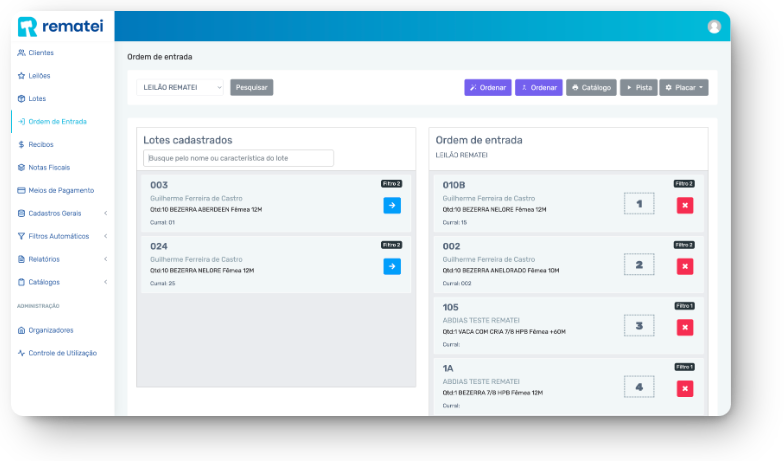784x461 pixels.
Task: Click the Catálogo button
Action: click(592, 87)
